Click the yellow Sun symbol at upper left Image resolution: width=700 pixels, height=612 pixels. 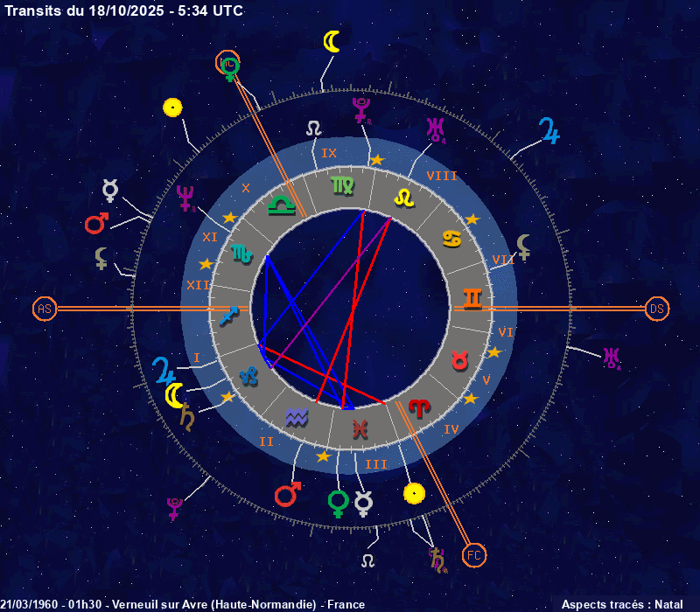click(x=173, y=108)
